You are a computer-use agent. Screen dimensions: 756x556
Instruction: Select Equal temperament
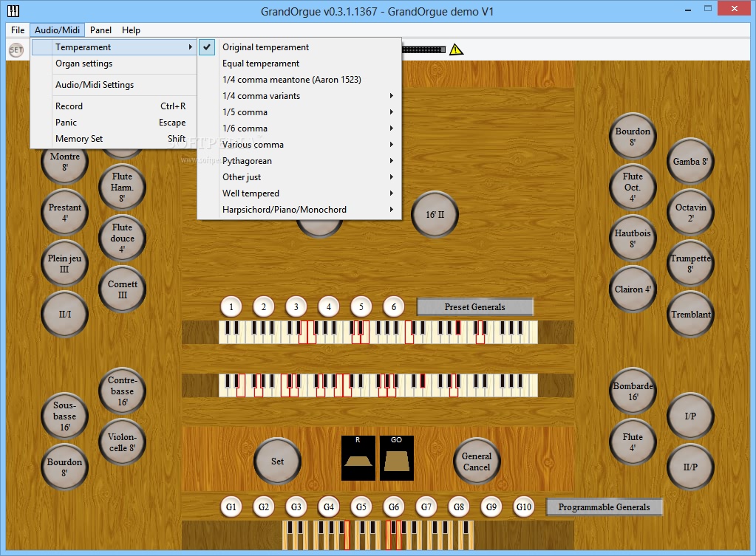[299, 64]
